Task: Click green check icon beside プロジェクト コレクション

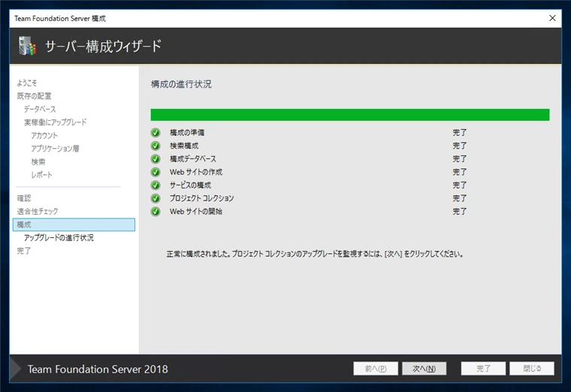Action: [x=156, y=198]
